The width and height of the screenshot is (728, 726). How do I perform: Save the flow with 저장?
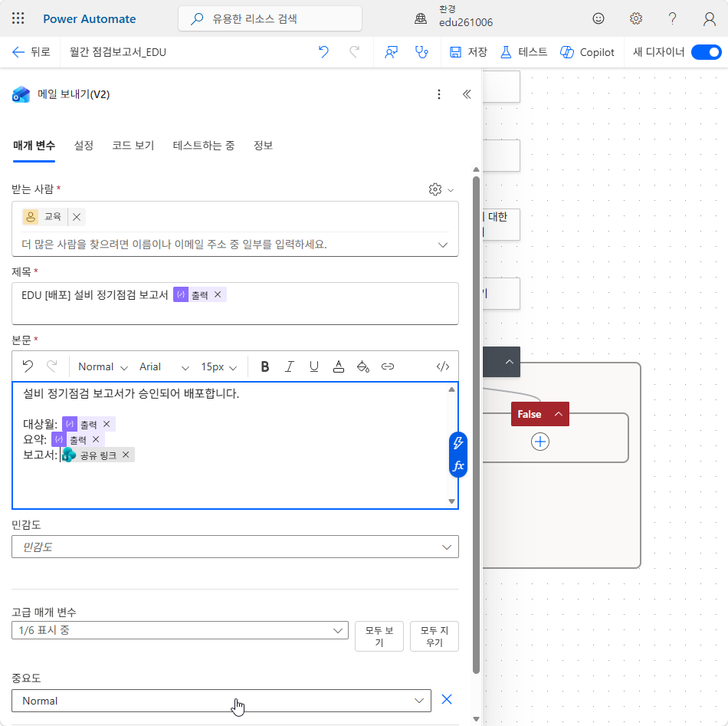click(468, 52)
